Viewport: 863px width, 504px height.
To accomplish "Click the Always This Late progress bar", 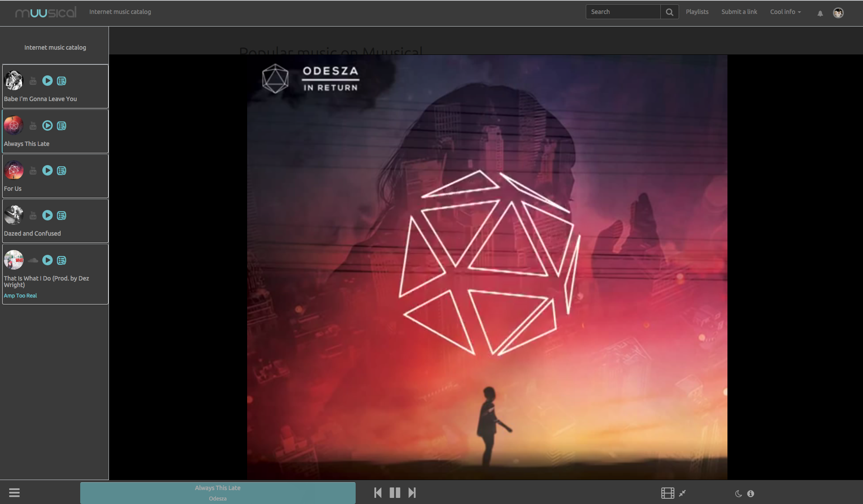I will (x=217, y=493).
